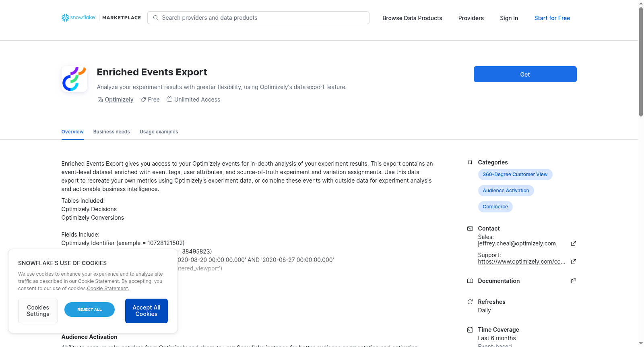Click the Optimizely Conversions table name

coord(93,218)
